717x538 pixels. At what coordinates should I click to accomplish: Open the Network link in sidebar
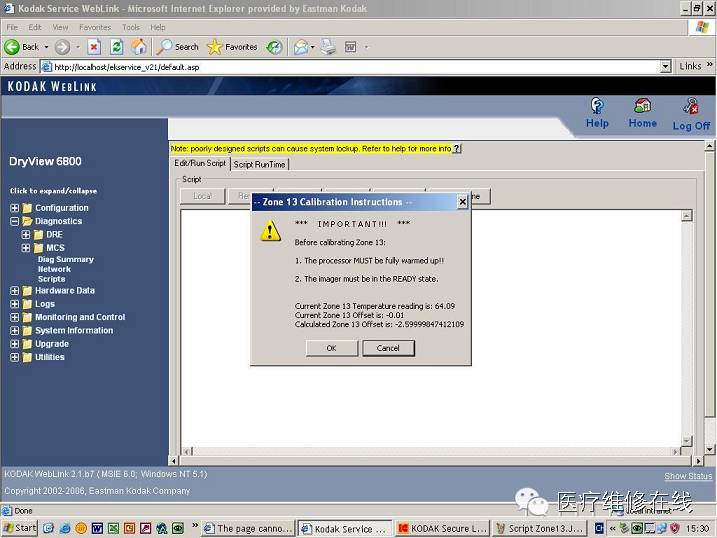(x=54, y=269)
